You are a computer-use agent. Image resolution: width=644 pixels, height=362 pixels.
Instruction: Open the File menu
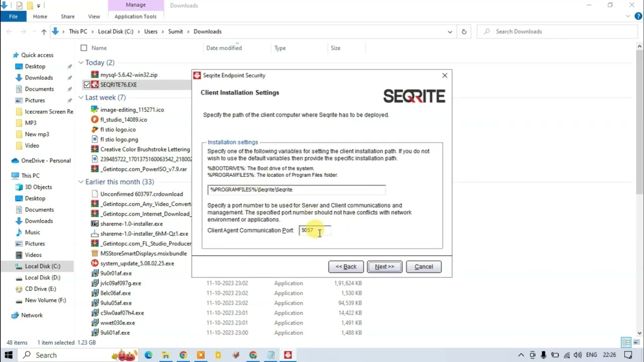[x=13, y=17]
